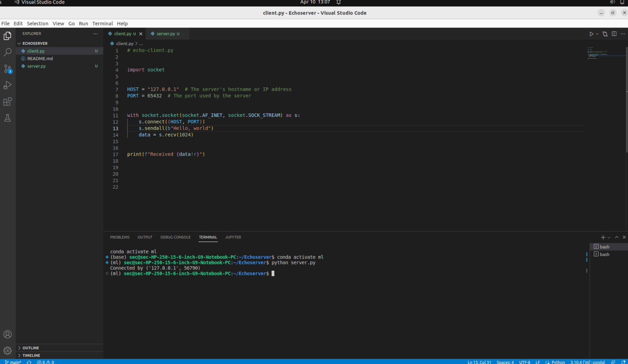Open the Terminal menu

(x=102, y=24)
